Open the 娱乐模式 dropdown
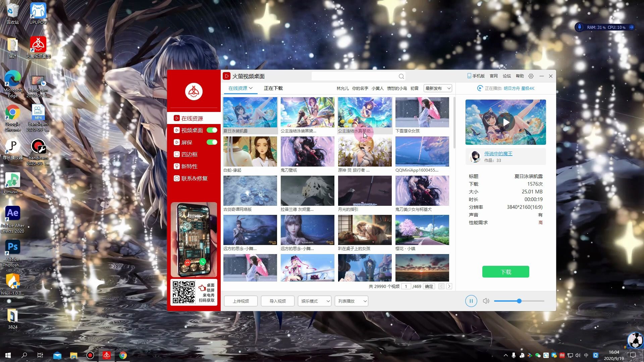 (315, 301)
